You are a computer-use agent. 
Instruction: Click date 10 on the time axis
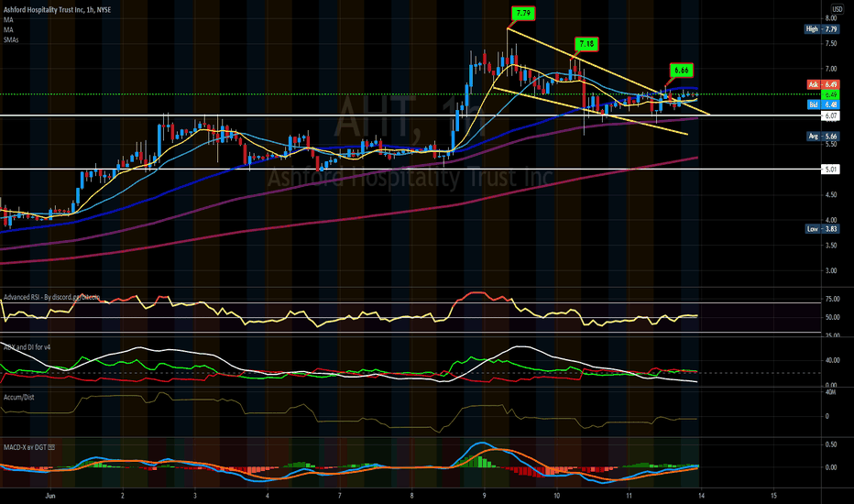[556, 496]
